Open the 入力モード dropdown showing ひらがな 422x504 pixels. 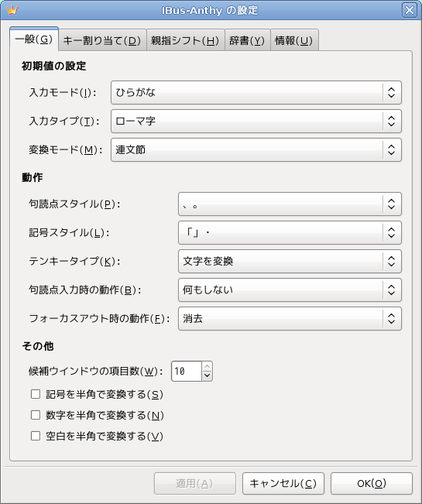tap(256, 93)
